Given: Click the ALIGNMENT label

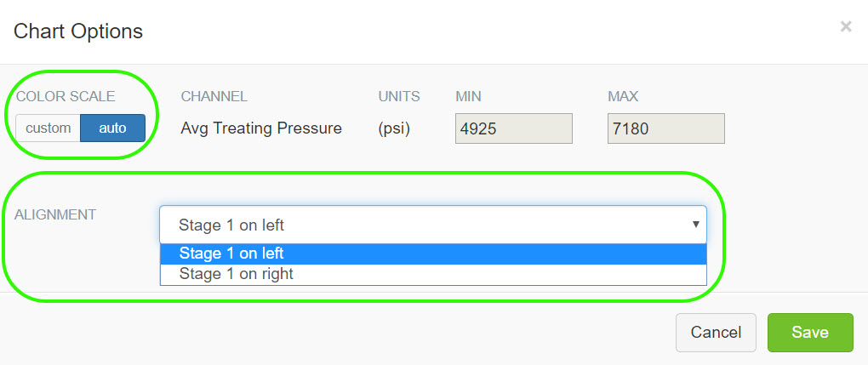Looking at the screenshot, I should [55, 214].
